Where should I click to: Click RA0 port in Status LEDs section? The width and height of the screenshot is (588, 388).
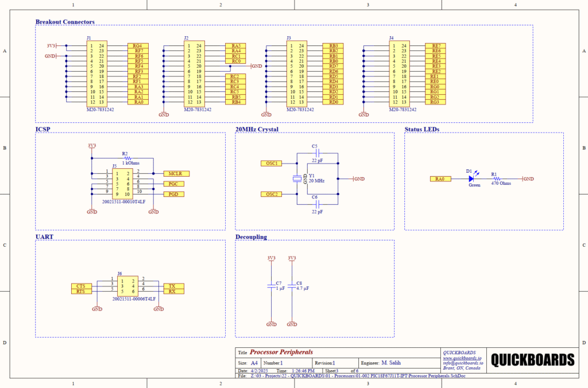coord(441,179)
